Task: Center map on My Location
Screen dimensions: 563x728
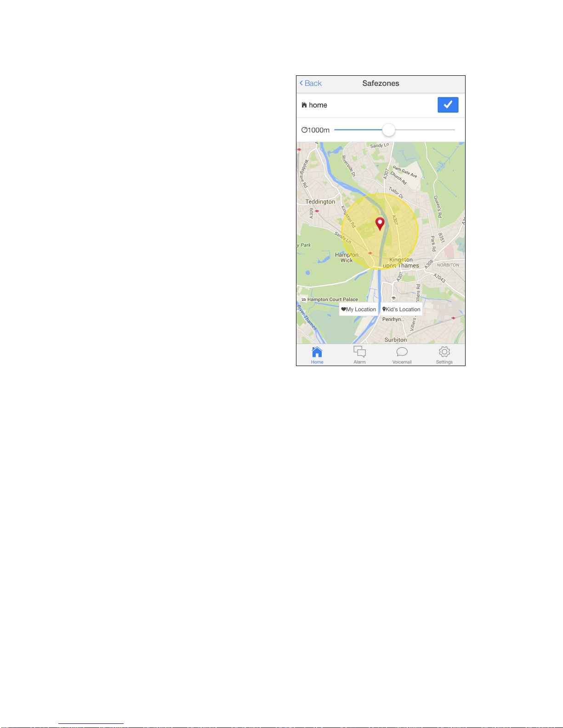Action: [x=358, y=309]
